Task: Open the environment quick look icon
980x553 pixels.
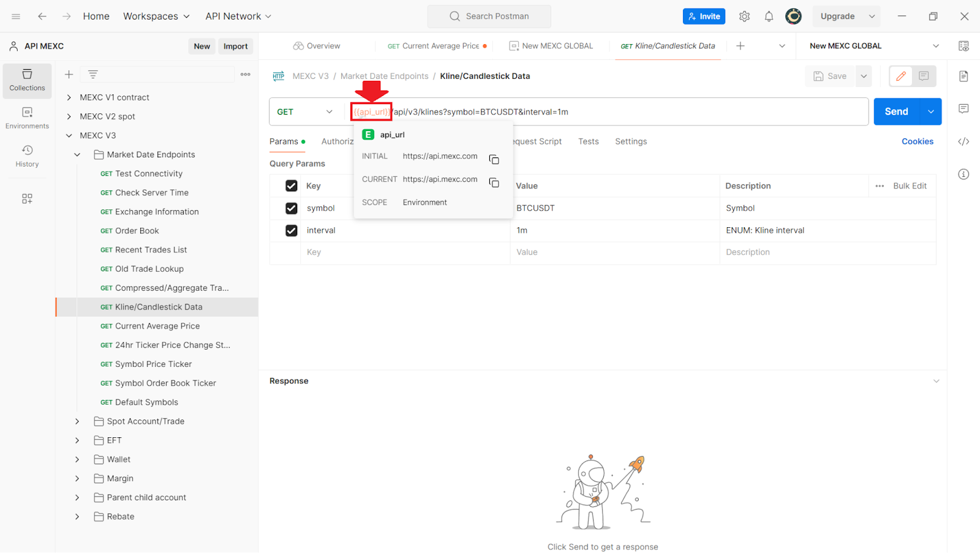Action: click(963, 46)
